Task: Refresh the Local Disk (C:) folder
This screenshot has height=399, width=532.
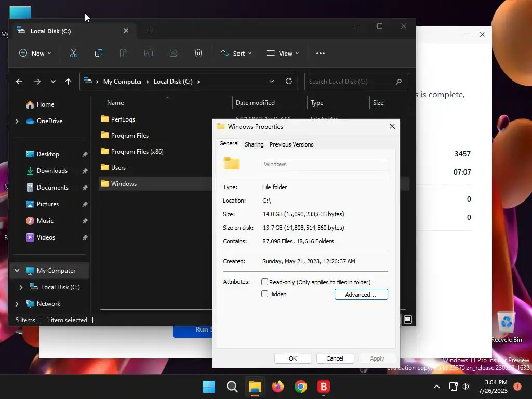Action: [289, 81]
